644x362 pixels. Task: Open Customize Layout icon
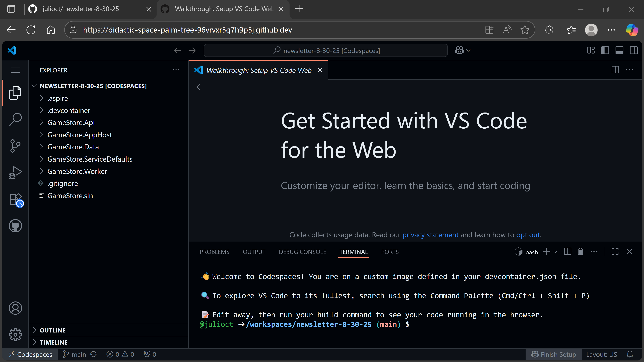coord(591,50)
